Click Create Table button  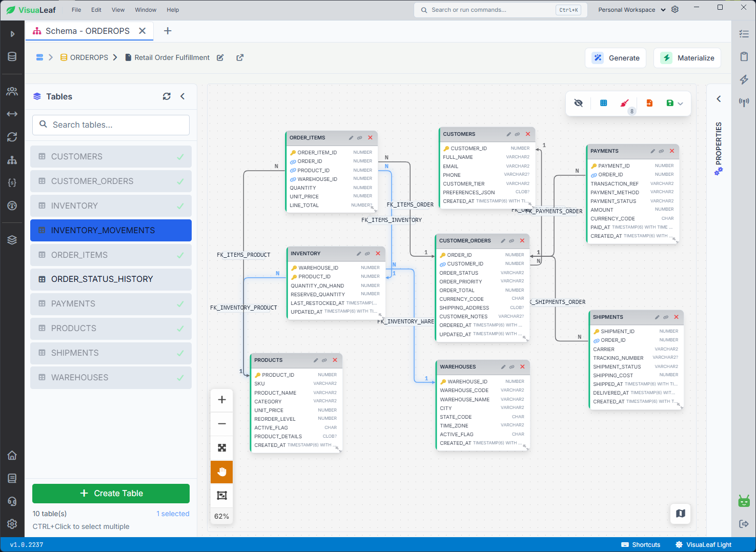[111, 494]
